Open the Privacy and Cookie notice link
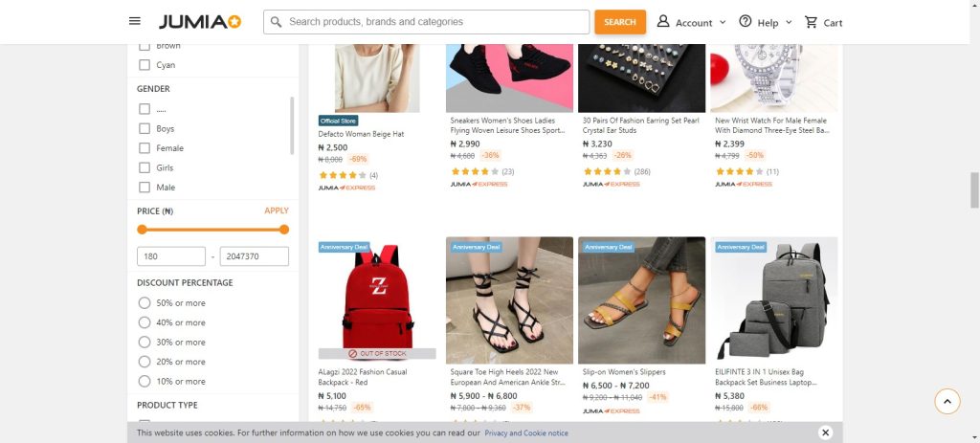 525,433
